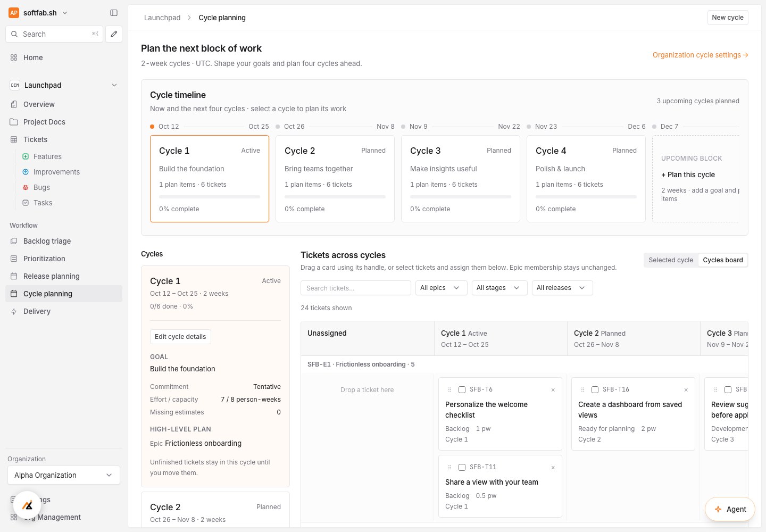
Task: Check the SFB-T11 ticket checkbox
Action: [462, 467]
